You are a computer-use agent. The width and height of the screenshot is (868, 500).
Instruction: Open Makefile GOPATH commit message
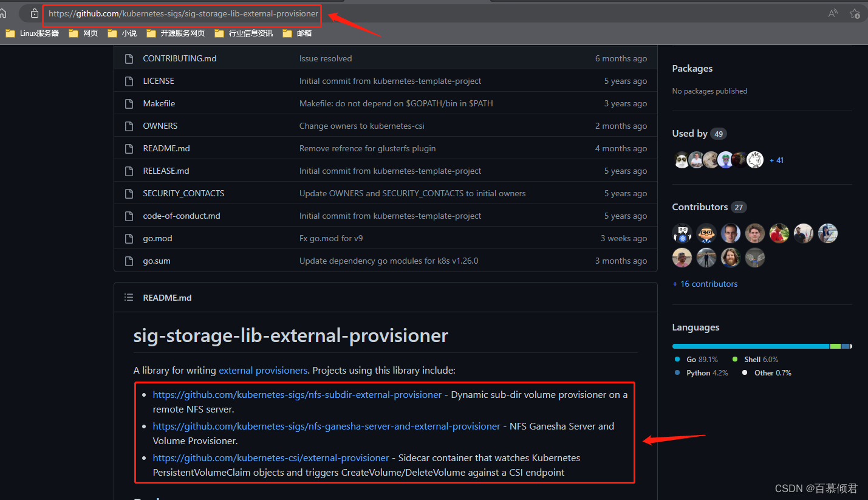(396, 103)
